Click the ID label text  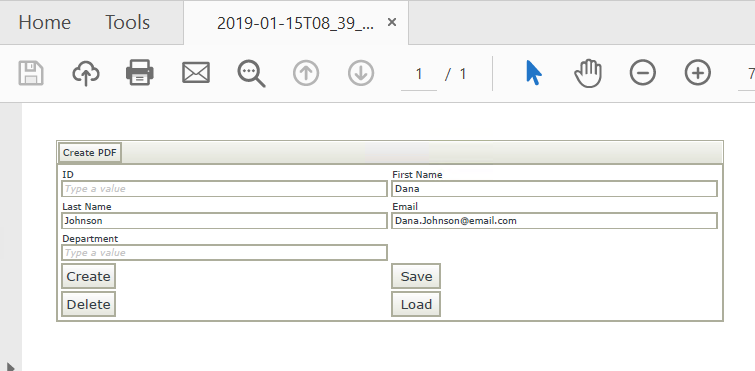click(x=68, y=175)
